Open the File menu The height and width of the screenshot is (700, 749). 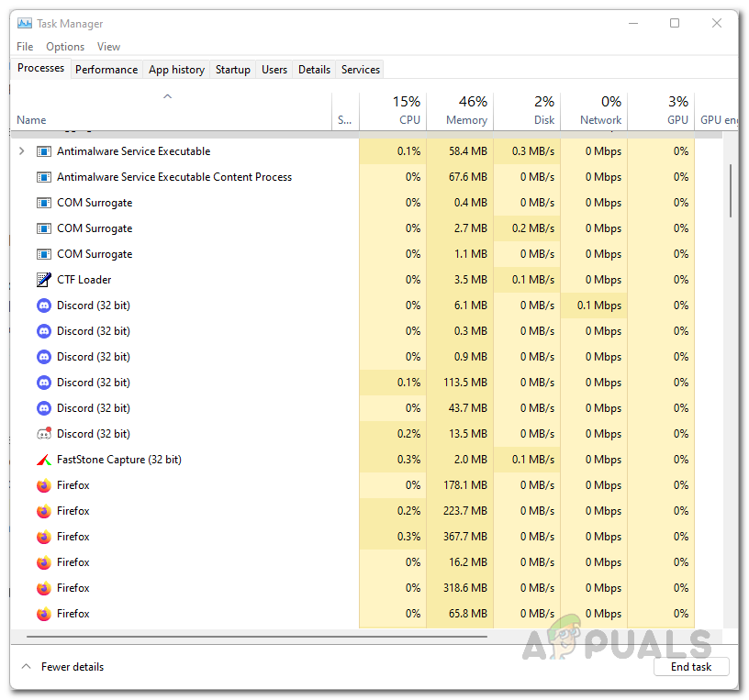[x=25, y=47]
